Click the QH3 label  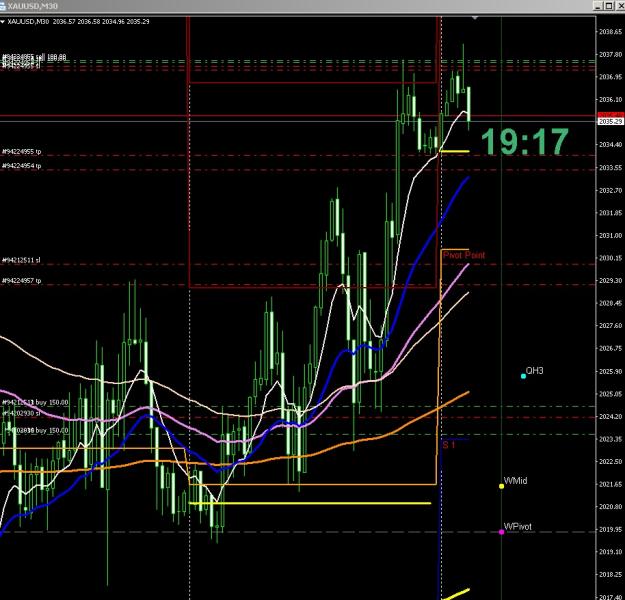(x=535, y=371)
